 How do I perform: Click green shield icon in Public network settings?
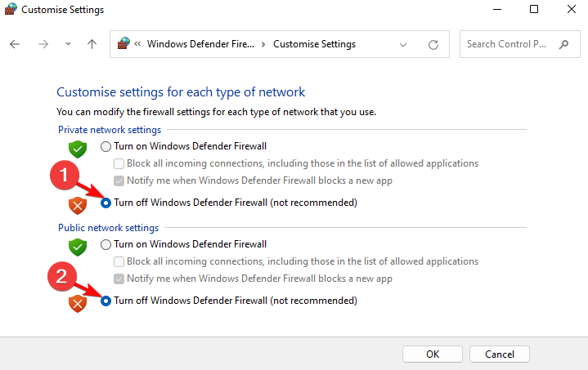click(x=78, y=247)
